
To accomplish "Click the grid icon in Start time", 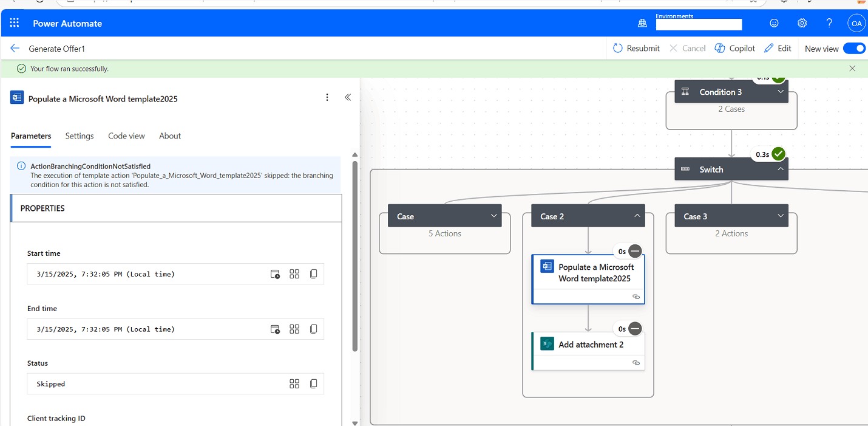I will (294, 274).
